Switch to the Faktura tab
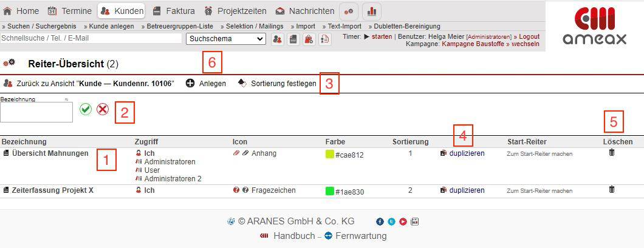644x248 pixels. click(174, 11)
